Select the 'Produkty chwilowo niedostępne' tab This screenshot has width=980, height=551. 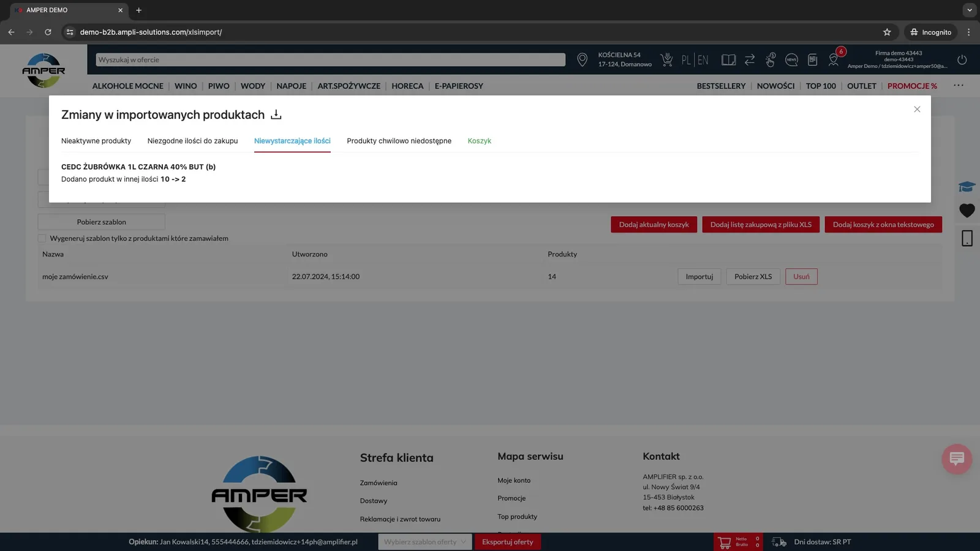coord(399,141)
